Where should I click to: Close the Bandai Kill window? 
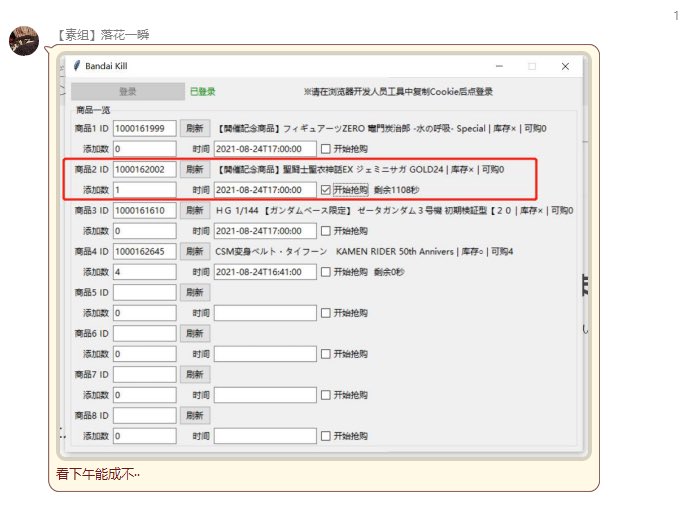tap(565, 66)
